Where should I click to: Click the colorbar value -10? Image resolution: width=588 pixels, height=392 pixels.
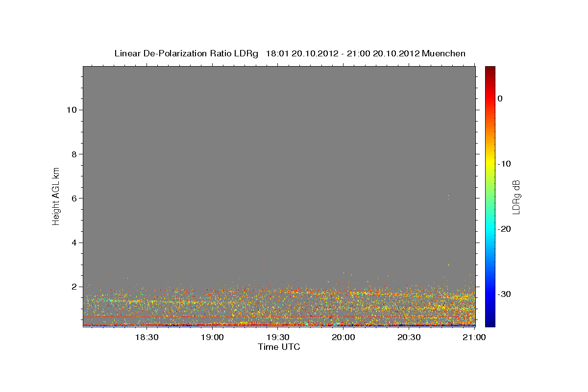(x=504, y=164)
